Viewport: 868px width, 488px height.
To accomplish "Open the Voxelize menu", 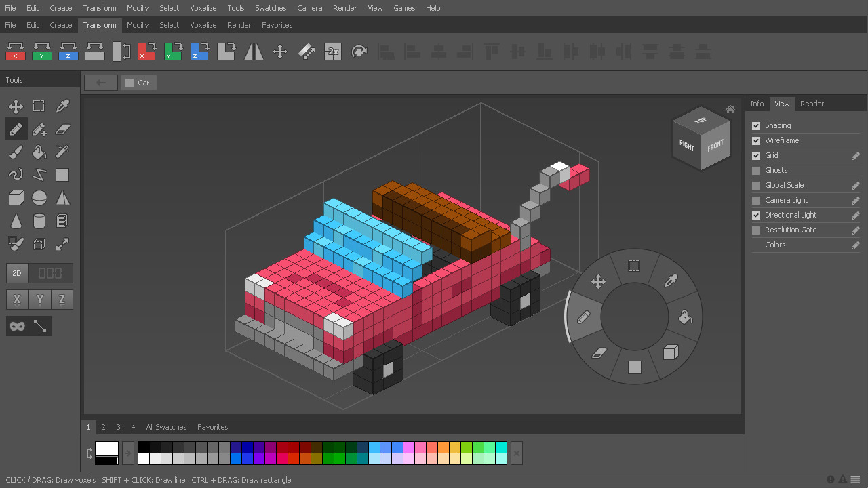I will coord(203,7).
